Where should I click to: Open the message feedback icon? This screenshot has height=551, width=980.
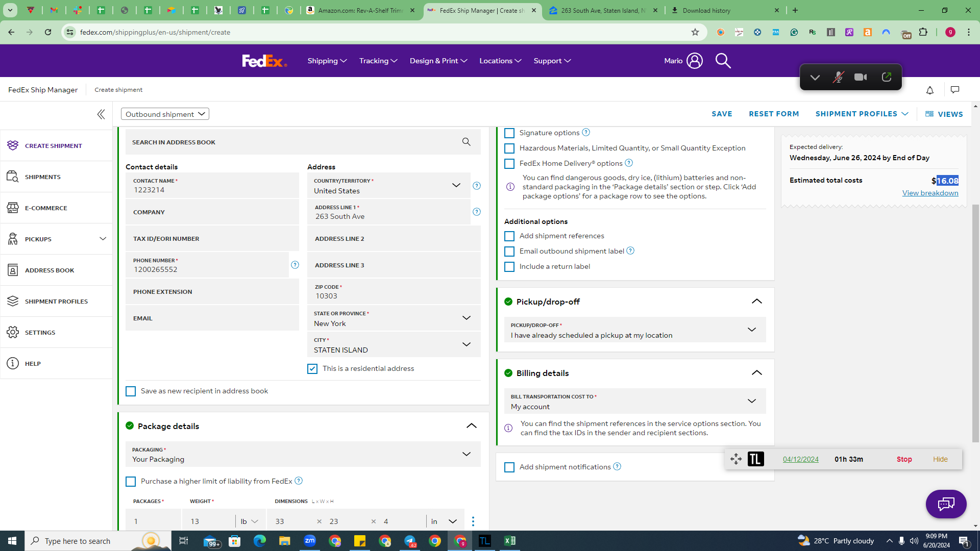tap(955, 90)
